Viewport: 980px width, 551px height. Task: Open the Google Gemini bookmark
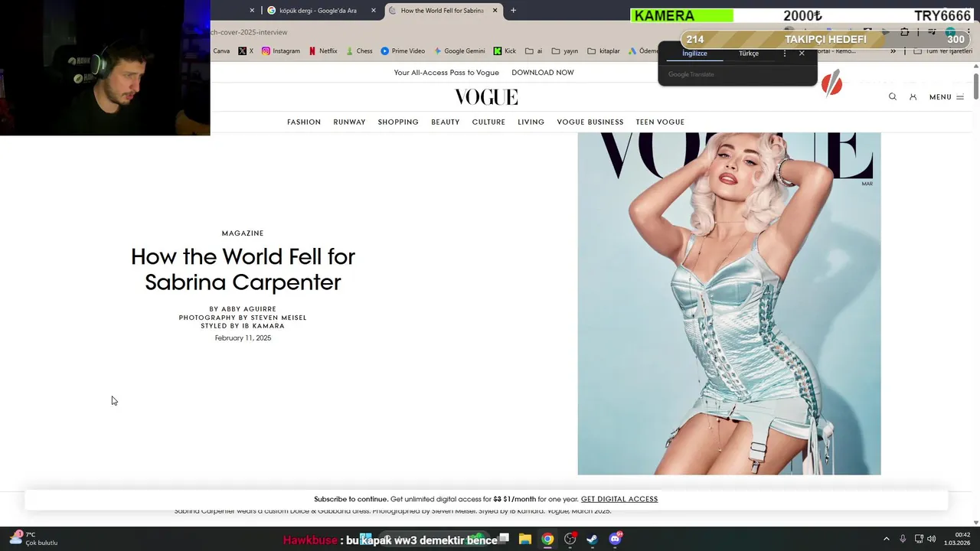(x=459, y=51)
